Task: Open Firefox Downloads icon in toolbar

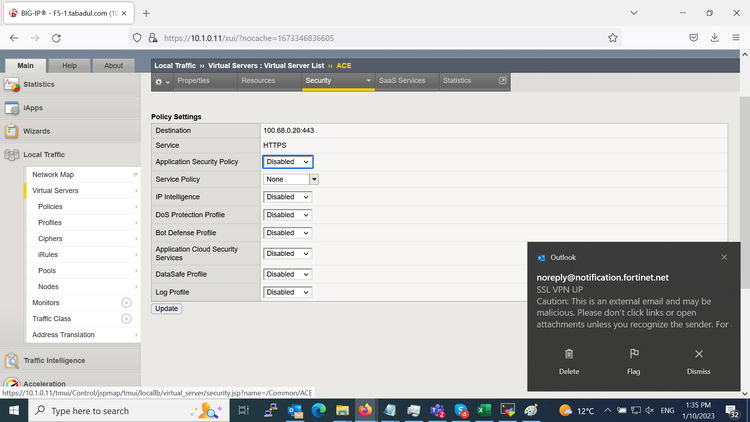Action: pos(715,37)
